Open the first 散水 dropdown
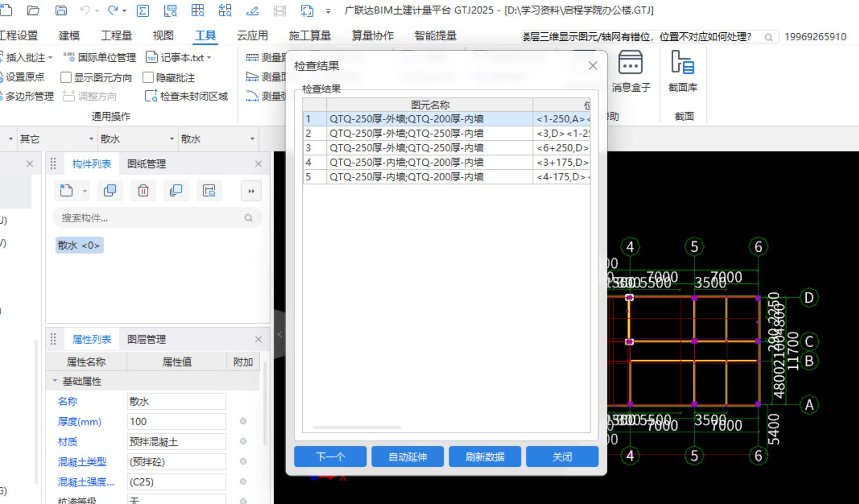The height and width of the screenshot is (504, 859). [x=172, y=139]
